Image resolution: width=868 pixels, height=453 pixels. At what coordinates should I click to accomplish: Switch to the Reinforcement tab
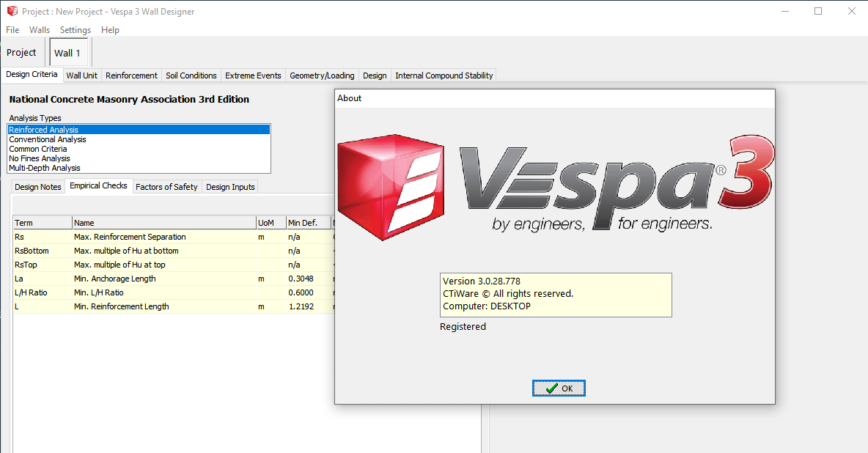click(x=132, y=75)
